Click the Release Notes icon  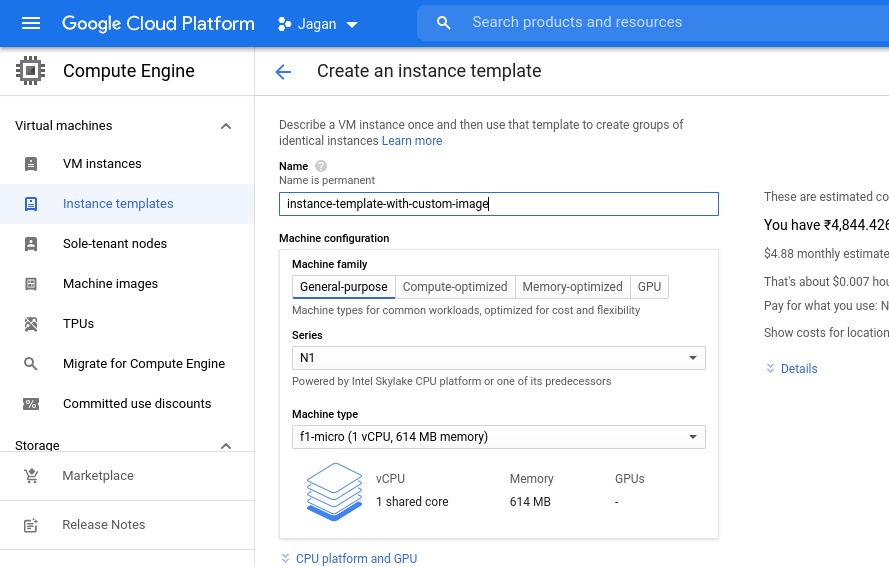pos(31,525)
